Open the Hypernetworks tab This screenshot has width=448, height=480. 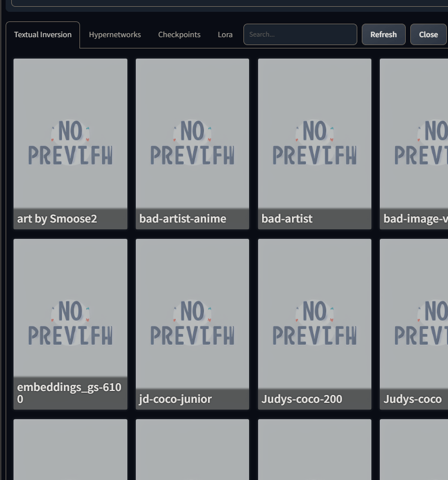[115, 34]
